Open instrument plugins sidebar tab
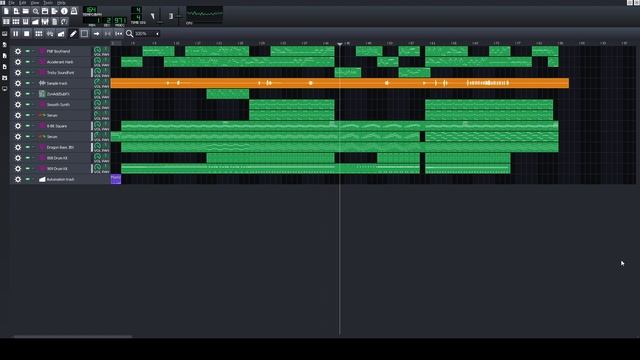Screen dimensions: 640x360 [x=4, y=34]
